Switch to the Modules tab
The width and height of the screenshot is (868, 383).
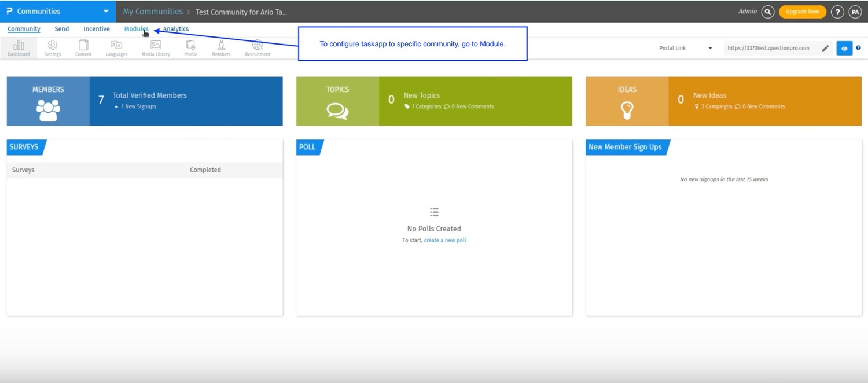(x=137, y=29)
